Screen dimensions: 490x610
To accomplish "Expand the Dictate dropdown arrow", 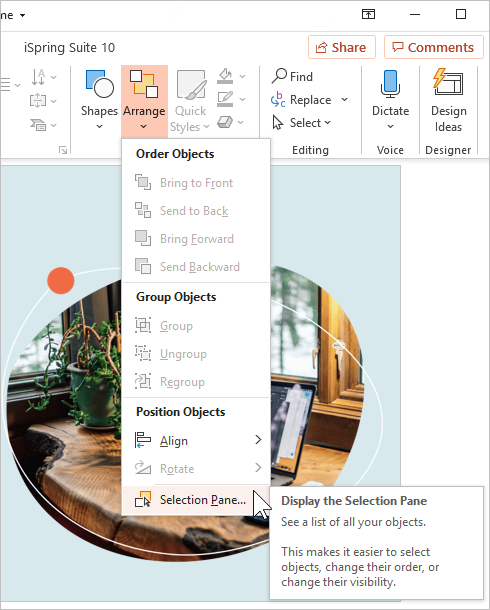I will [x=390, y=126].
